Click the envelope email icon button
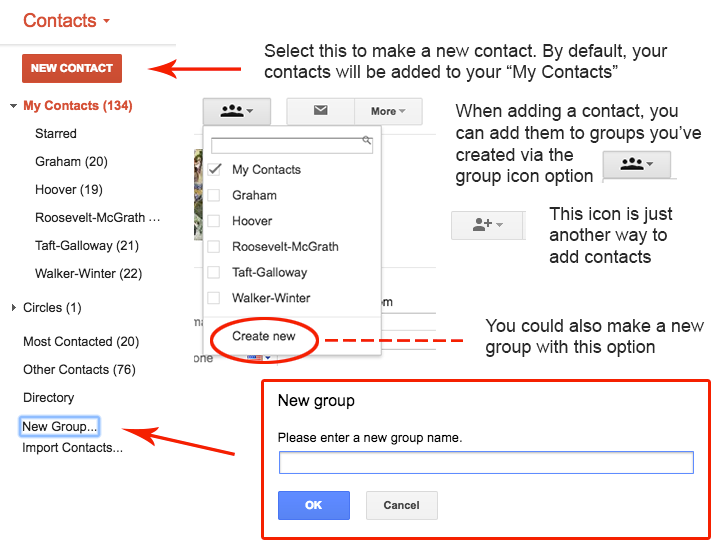 [320, 111]
